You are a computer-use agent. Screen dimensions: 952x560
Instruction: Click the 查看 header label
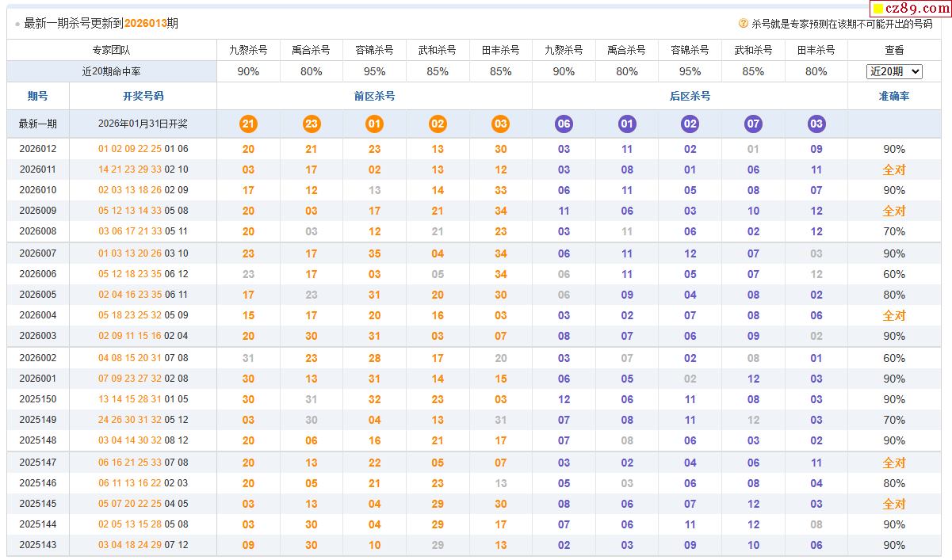pos(894,50)
